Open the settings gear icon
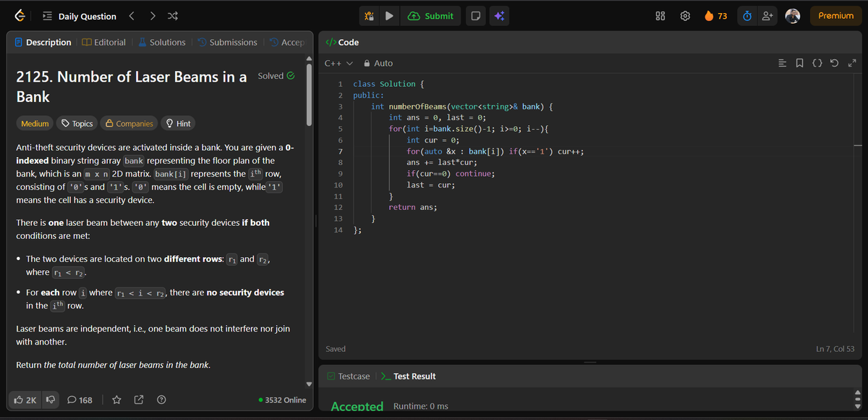This screenshot has height=420, width=868. pos(684,16)
